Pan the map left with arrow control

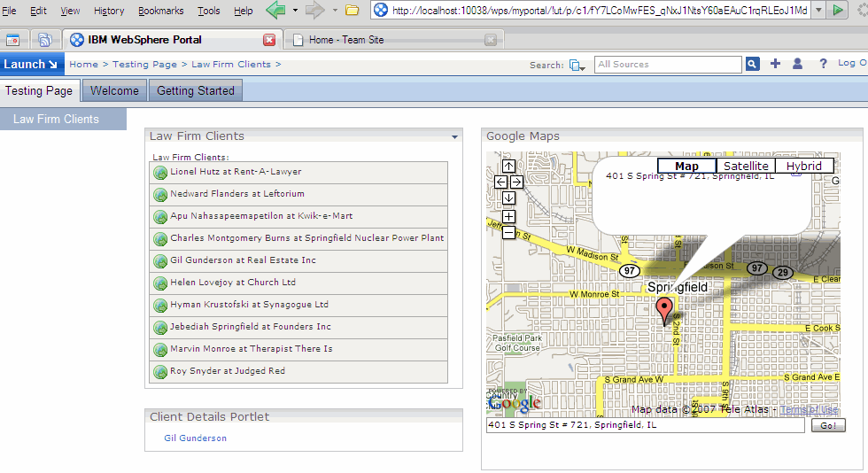coord(501,182)
